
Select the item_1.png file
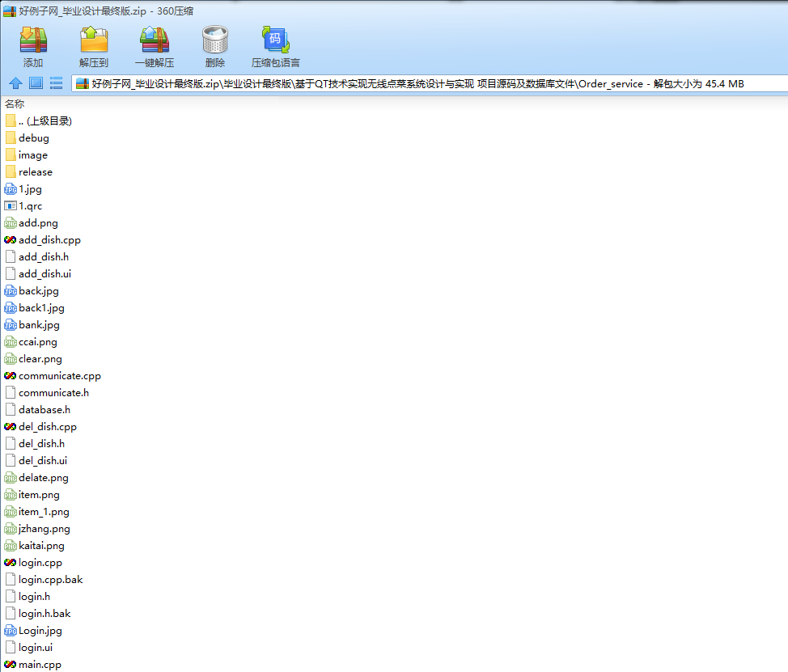(x=37, y=512)
